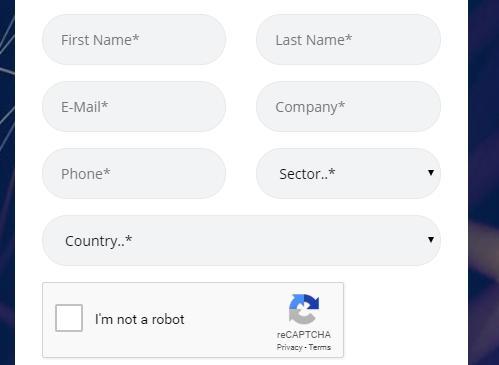
Task: Open the reCAPTCHA Terms link
Action: [320, 347]
